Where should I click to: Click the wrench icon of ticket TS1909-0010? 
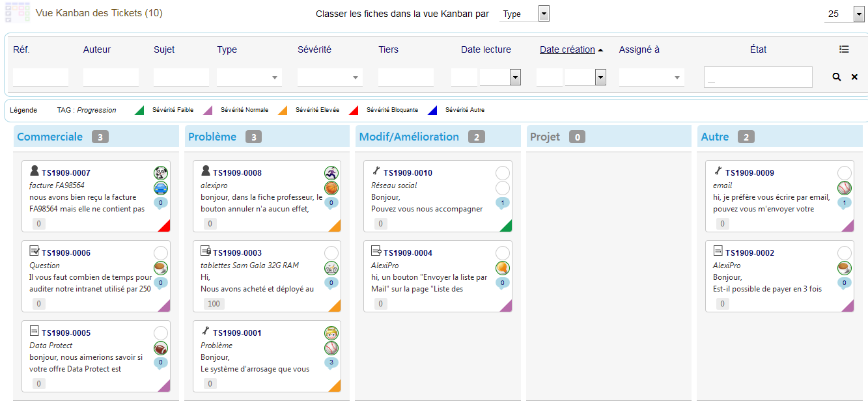[x=376, y=171]
